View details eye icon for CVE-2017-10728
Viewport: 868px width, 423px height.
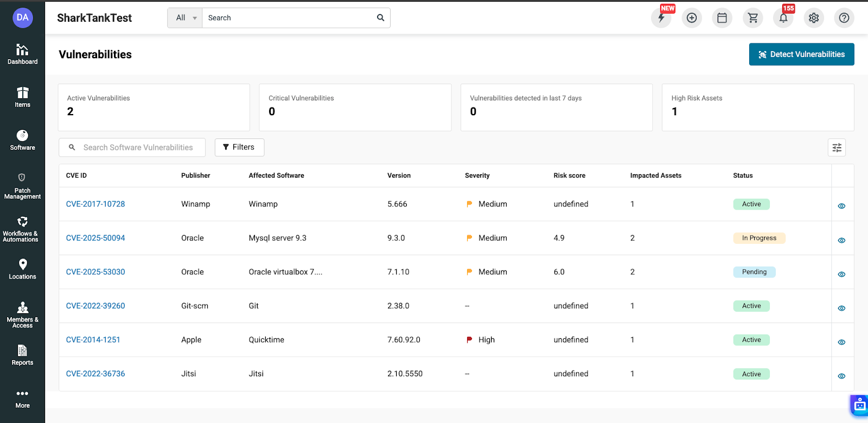[x=841, y=206]
